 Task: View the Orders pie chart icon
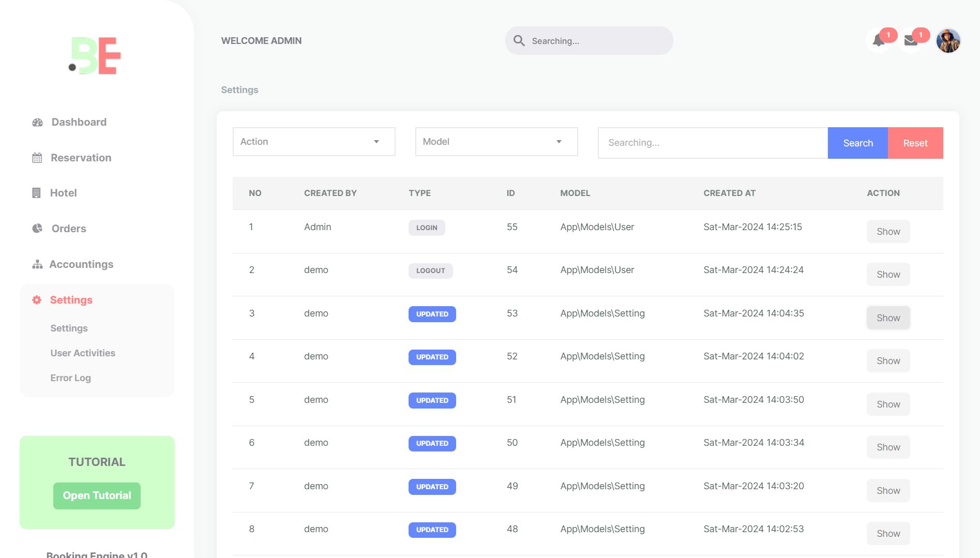pos(36,228)
